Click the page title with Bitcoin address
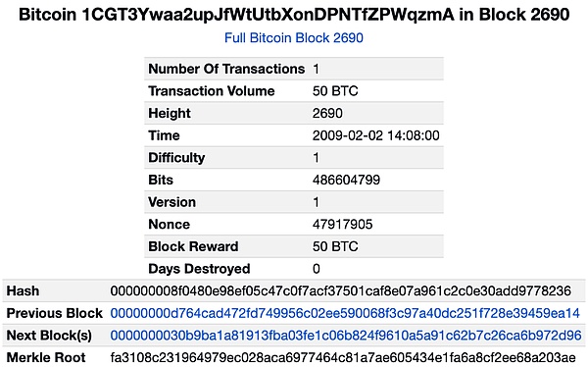 pyautogui.click(x=294, y=15)
